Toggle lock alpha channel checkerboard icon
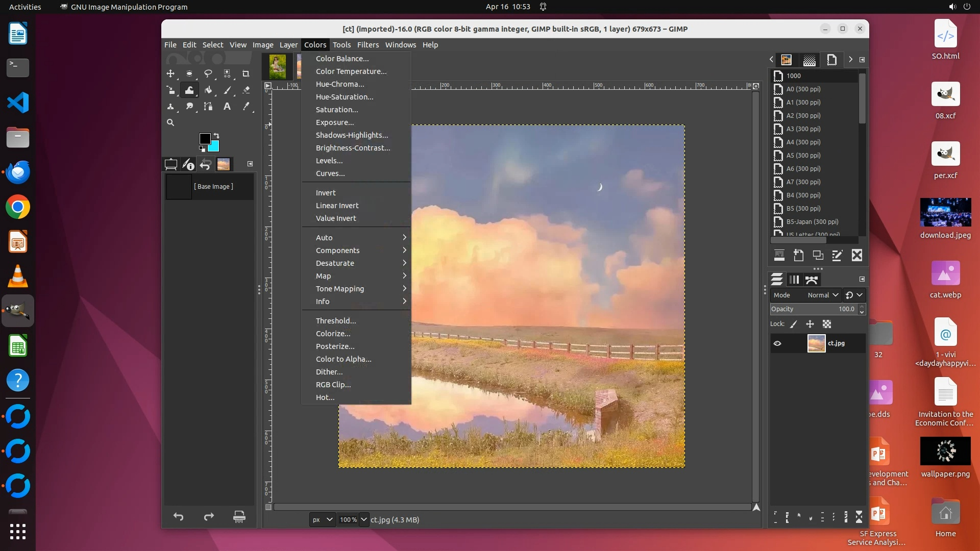The width and height of the screenshot is (980, 551). coord(827,324)
